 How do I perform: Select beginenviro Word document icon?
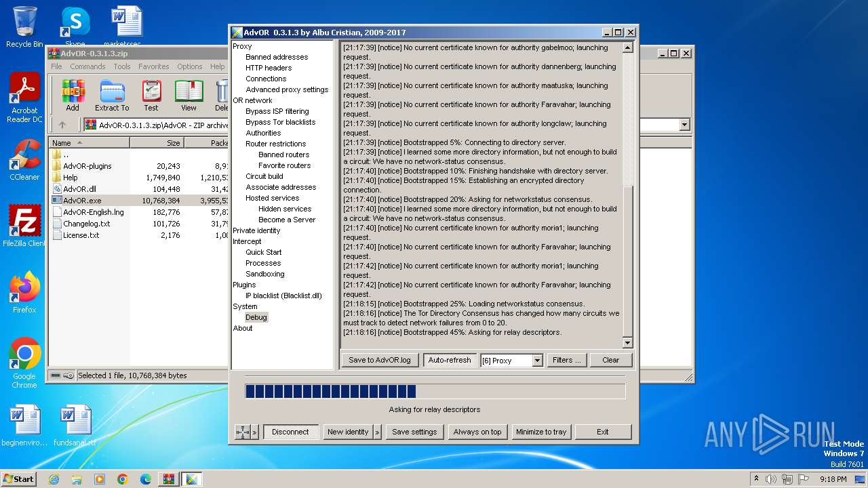coord(24,426)
